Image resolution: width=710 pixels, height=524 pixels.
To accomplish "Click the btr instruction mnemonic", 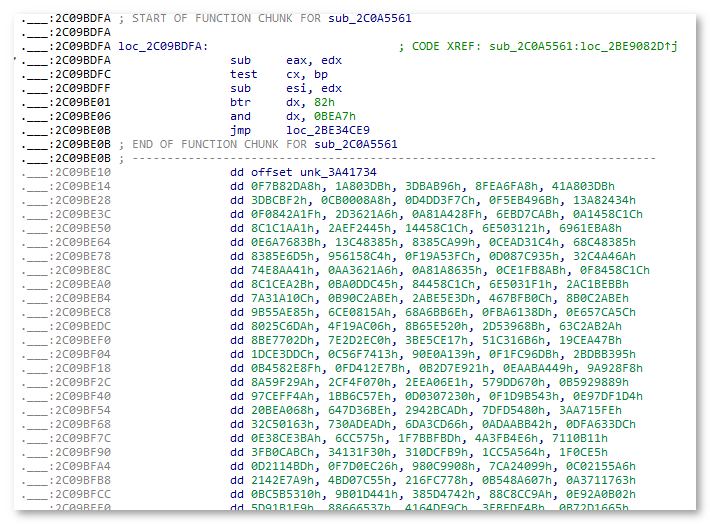I will tap(239, 102).
